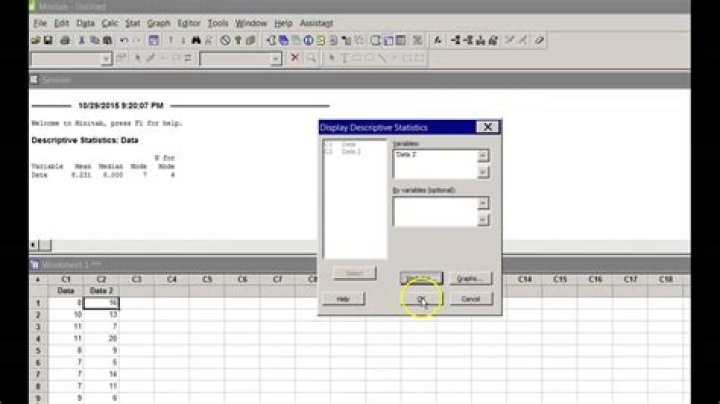Click the blue Show Worksheets Folder icon

(283, 40)
